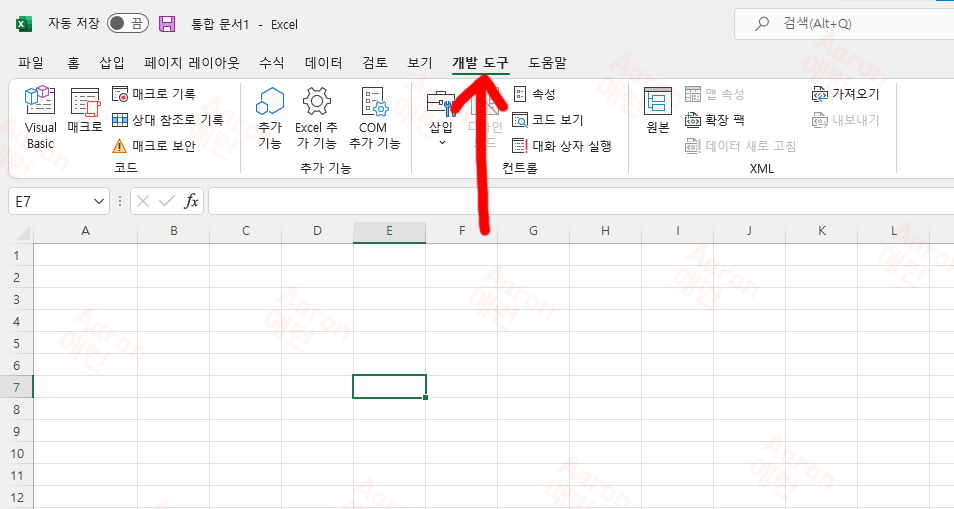Image resolution: width=954 pixels, height=509 pixels.
Task: Click 데이터 새로 고침 button
Action: 740,146
